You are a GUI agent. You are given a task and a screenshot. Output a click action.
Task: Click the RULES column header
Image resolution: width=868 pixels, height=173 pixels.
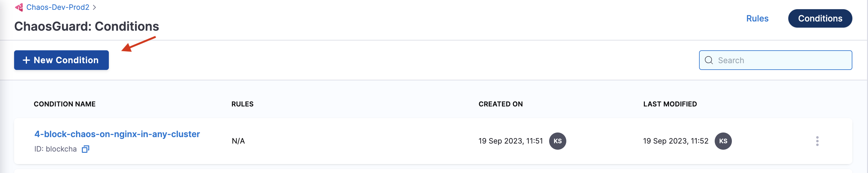coord(242,104)
